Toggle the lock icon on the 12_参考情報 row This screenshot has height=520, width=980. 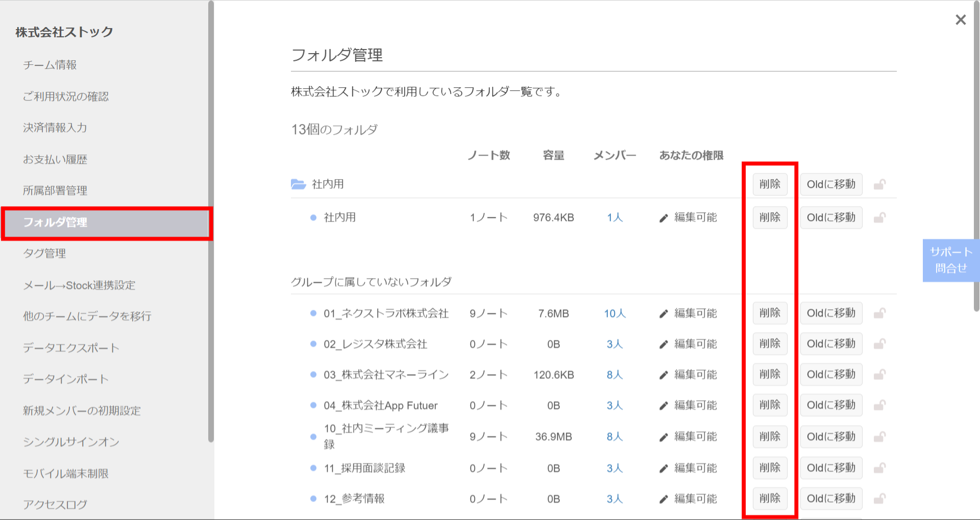coord(879,499)
